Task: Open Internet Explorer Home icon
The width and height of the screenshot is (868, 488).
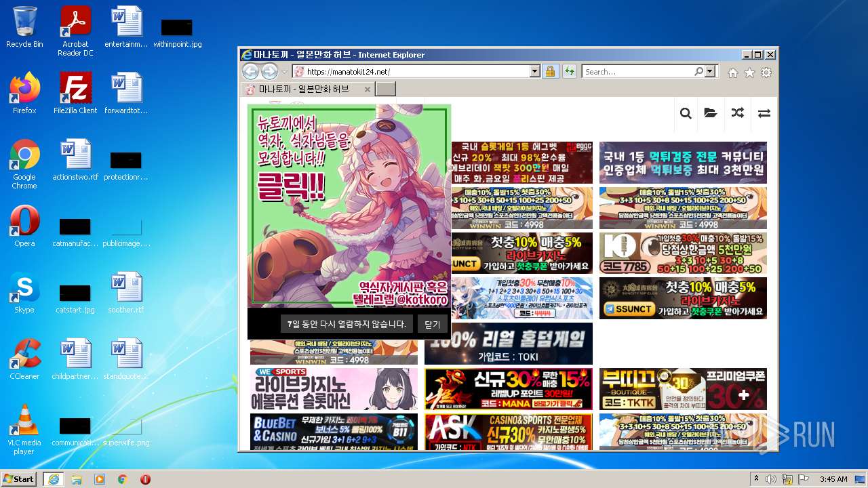Action: [x=733, y=73]
